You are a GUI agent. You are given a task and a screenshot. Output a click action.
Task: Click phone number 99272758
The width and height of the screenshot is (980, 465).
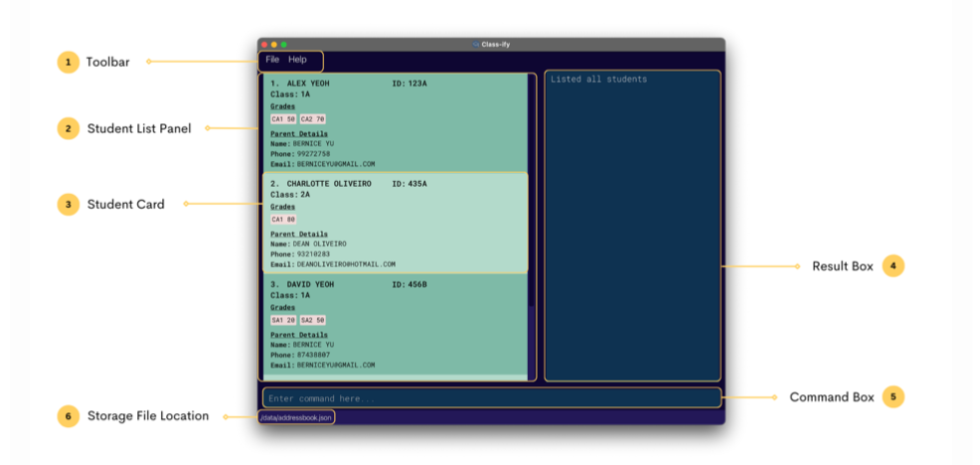pos(313,154)
